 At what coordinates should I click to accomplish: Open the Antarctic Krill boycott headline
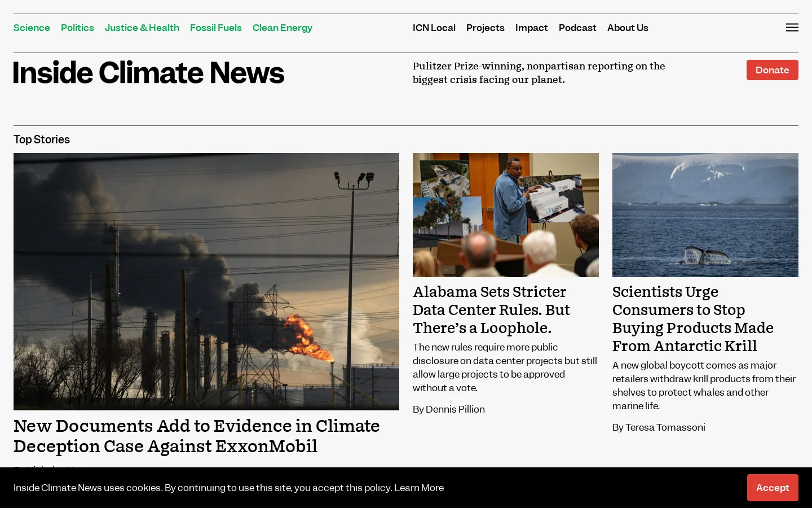pos(693,319)
